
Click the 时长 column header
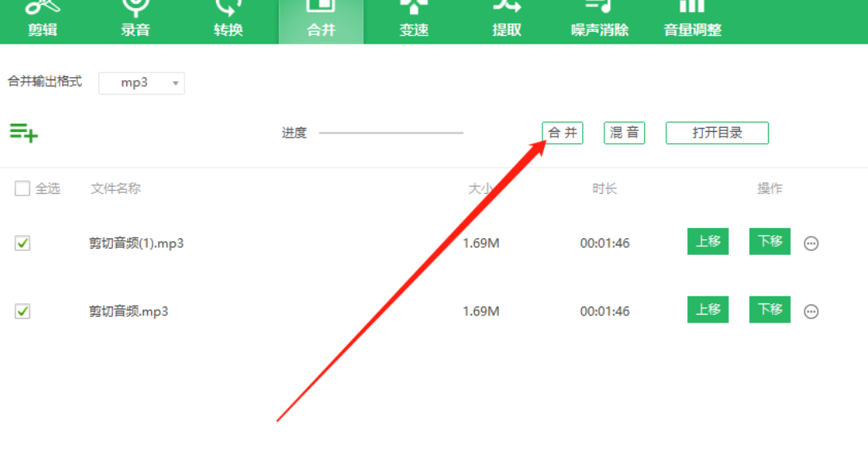pos(604,189)
